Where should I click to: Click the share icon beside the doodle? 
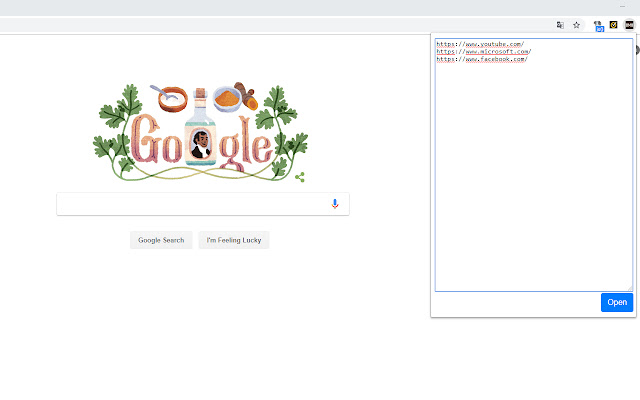coord(300,177)
